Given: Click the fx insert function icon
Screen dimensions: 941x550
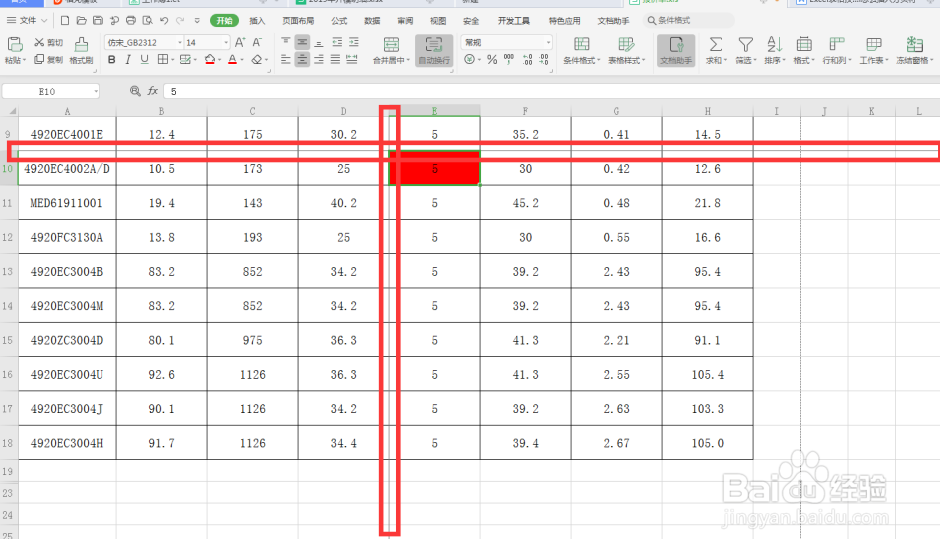Looking at the screenshot, I should pos(152,91).
